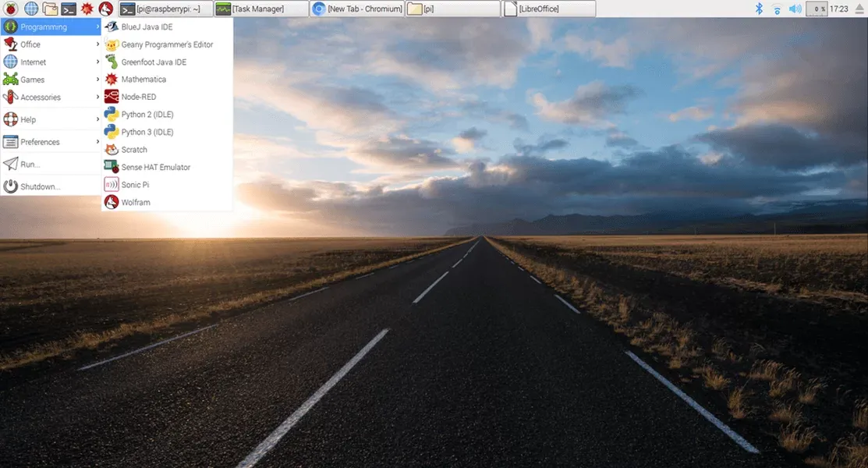This screenshot has height=468, width=868.
Task: Expand the Programming submenu arrow
Action: (x=97, y=27)
